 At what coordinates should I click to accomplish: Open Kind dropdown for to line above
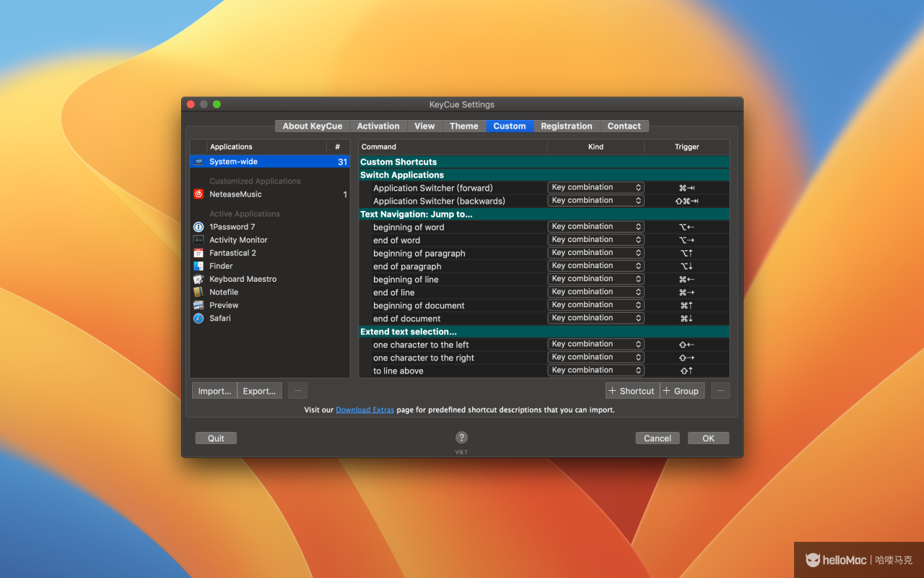pos(596,370)
